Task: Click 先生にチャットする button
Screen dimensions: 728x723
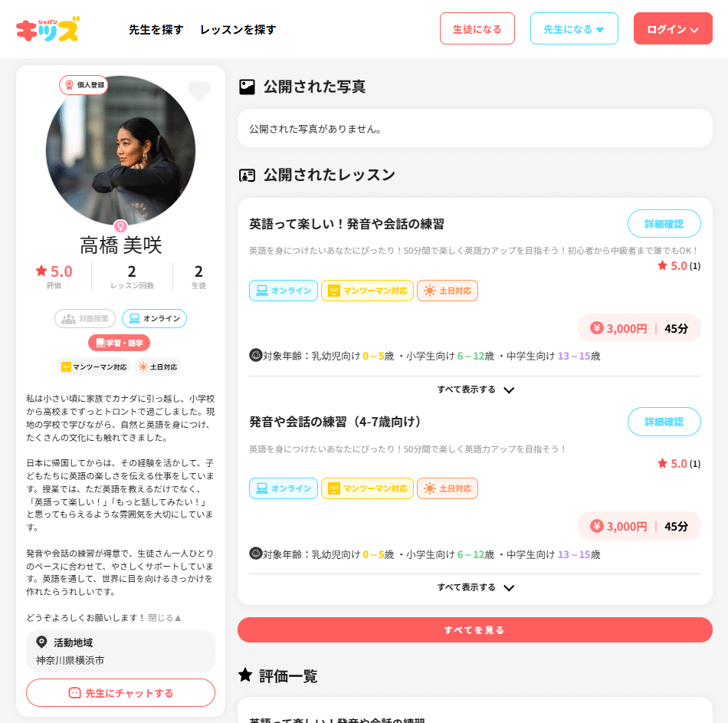Action: coord(121,693)
